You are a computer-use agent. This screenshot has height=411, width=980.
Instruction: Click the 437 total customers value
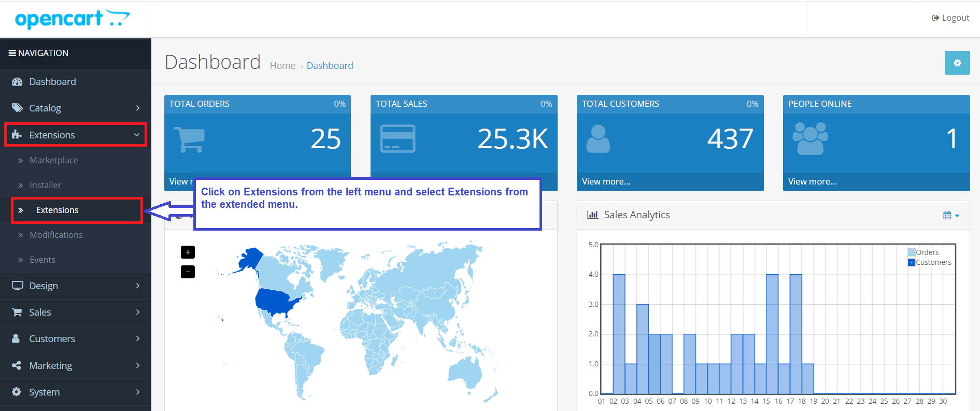coord(730,139)
